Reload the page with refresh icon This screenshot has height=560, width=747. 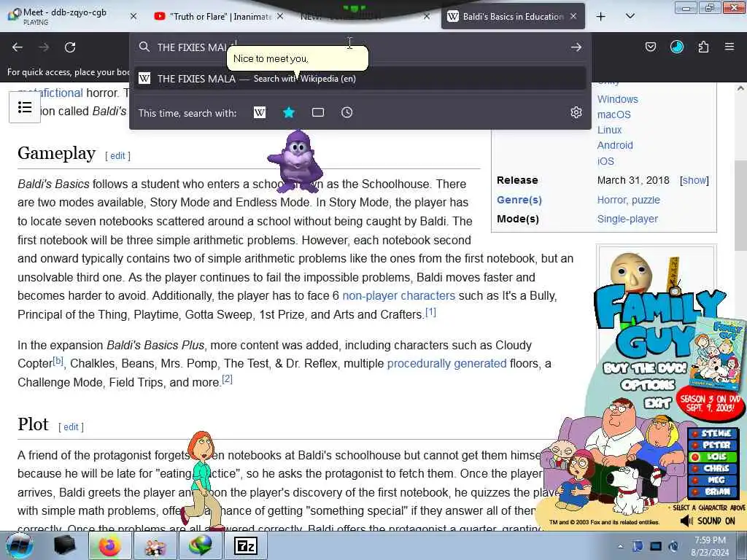click(70, 47)
